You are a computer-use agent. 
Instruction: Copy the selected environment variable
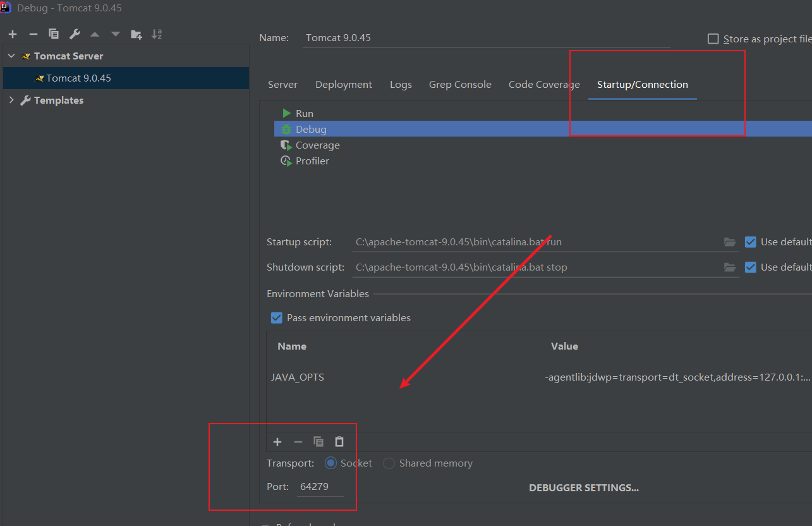[318, 442]
